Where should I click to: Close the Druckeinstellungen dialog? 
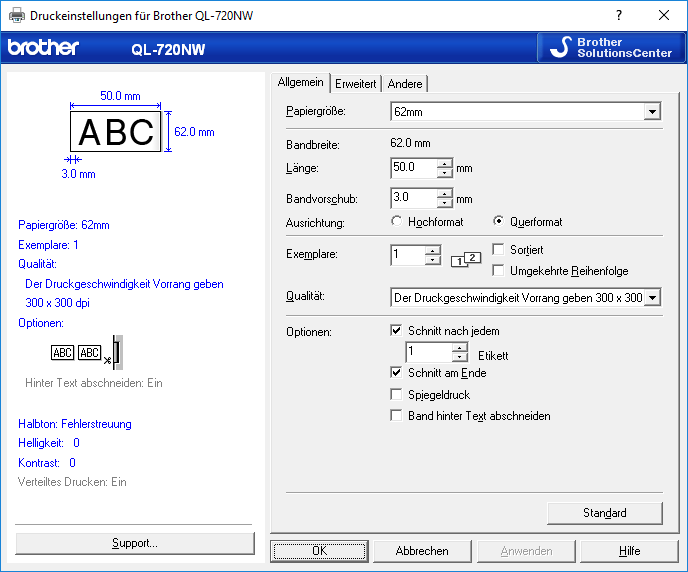coord(664,15)
